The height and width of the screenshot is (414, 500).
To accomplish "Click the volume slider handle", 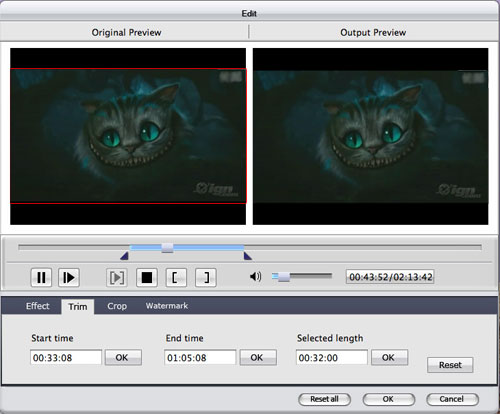I will coord(284,277).
